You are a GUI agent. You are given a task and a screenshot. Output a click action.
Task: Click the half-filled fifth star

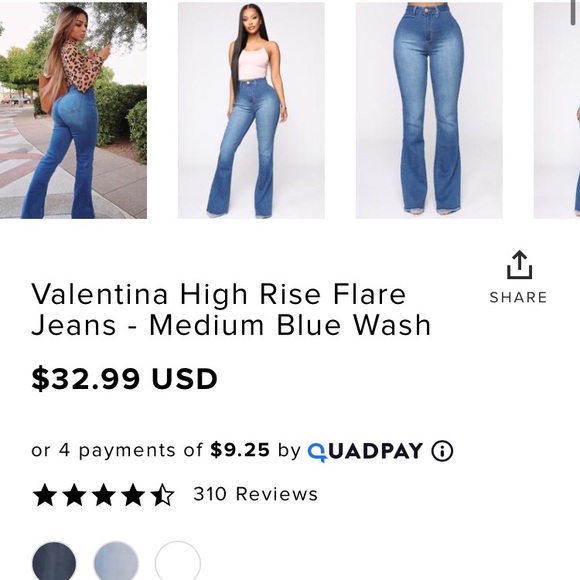coord(163,495)
